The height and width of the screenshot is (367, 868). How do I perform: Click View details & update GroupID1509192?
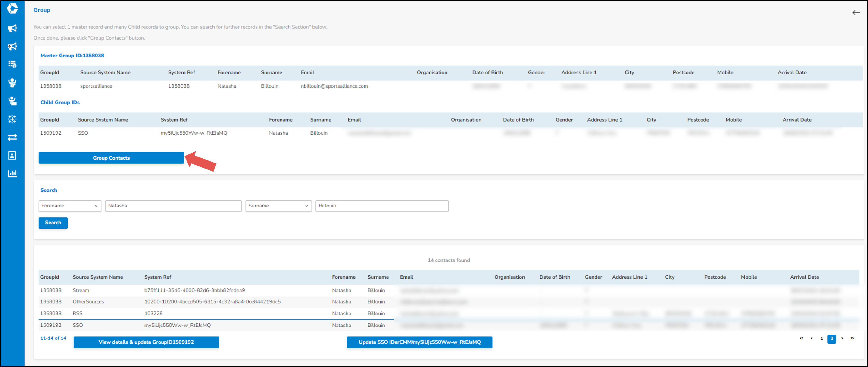tap(146, 342)
